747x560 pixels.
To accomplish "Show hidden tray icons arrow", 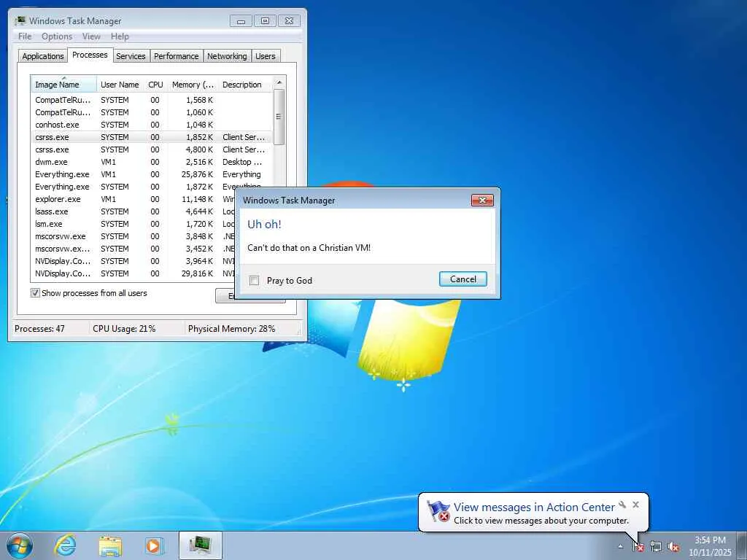I will tap(620, 546).
